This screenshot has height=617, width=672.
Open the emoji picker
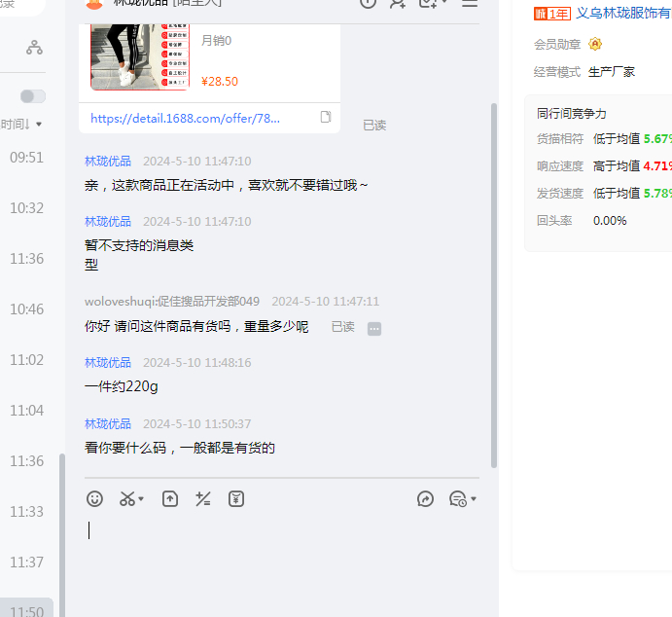coord(94,499)
